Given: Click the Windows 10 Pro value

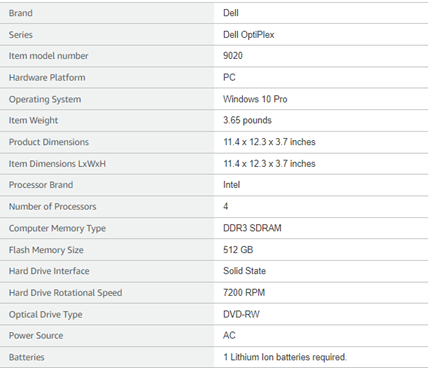Looking at the screenshot, I should tap(255, 99).
